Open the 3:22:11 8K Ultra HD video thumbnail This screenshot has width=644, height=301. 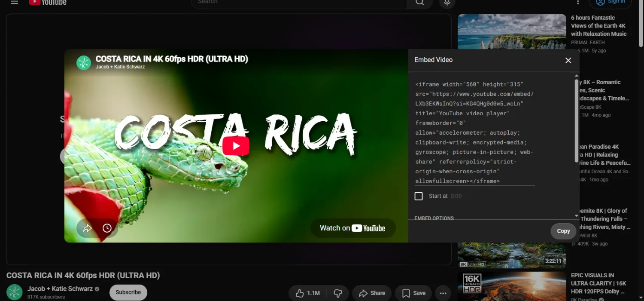click(512, 255)
